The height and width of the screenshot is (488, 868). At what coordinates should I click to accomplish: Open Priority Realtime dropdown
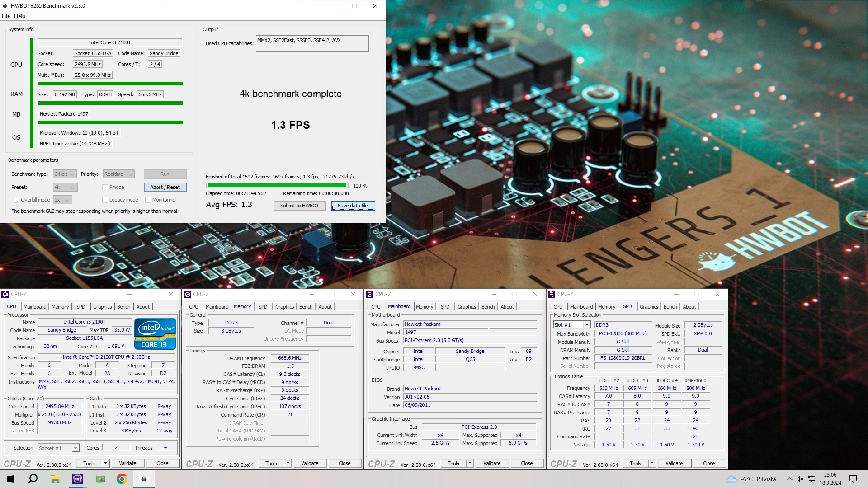coord(118,174)
